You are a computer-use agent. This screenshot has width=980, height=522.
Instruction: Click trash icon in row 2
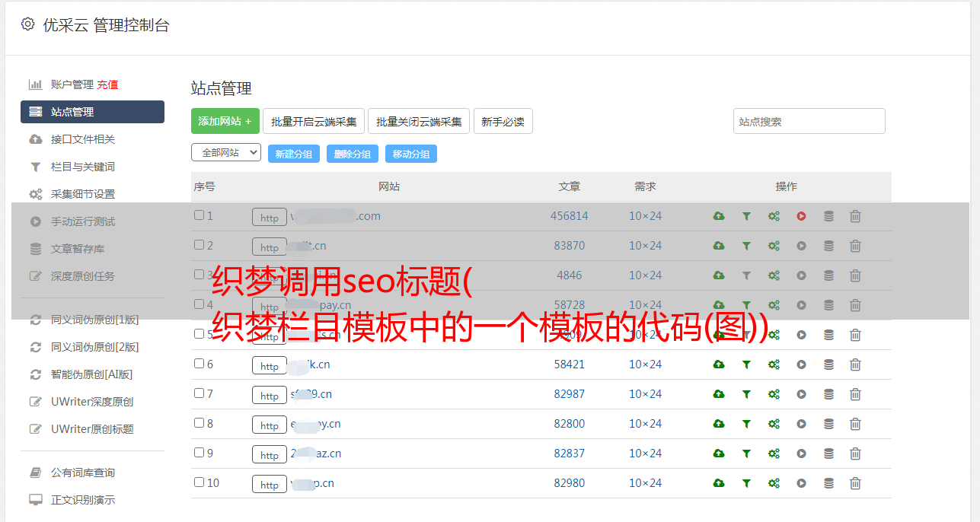855,246
